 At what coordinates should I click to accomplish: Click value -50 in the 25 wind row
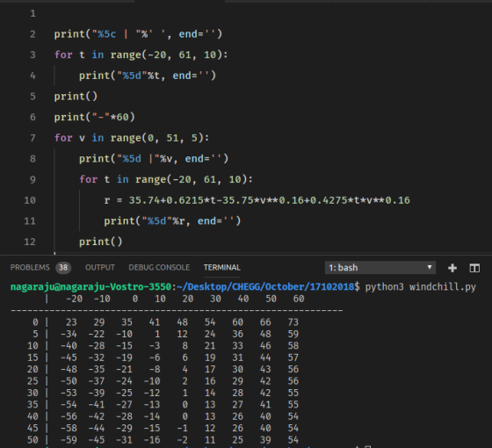click(x=69, y=381)
